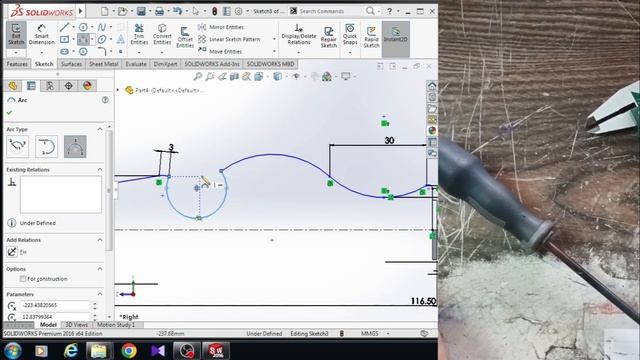This screenshot has height=360, width=640.
Task: Switch to the Surfaces tab
Action: click(71, 64)
